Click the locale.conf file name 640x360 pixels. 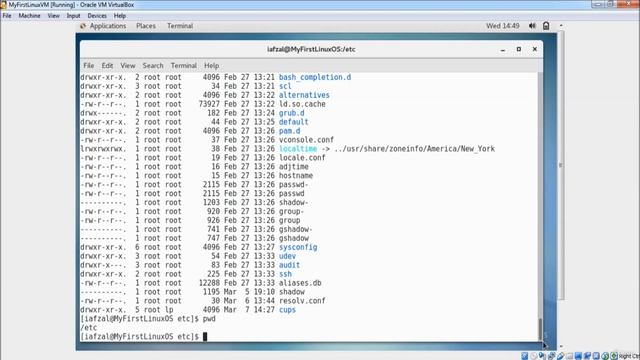coord(302,158)
